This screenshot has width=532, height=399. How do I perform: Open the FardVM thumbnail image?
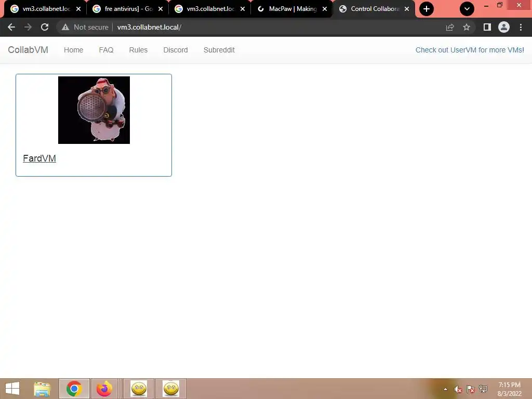(x=94, y=110)
